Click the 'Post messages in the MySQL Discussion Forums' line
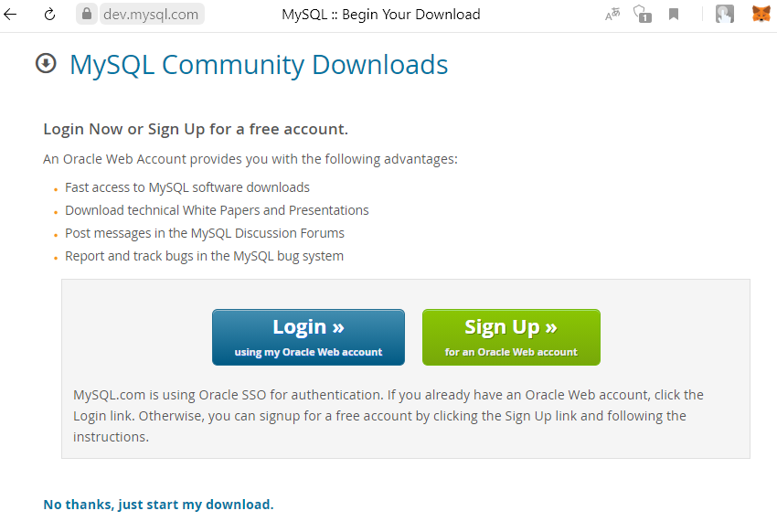 (205, 233)
